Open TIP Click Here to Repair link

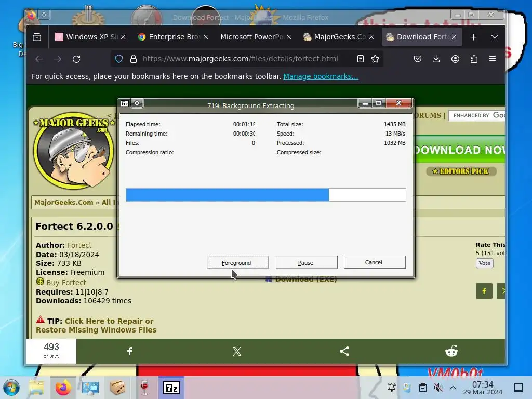(96, 325)
